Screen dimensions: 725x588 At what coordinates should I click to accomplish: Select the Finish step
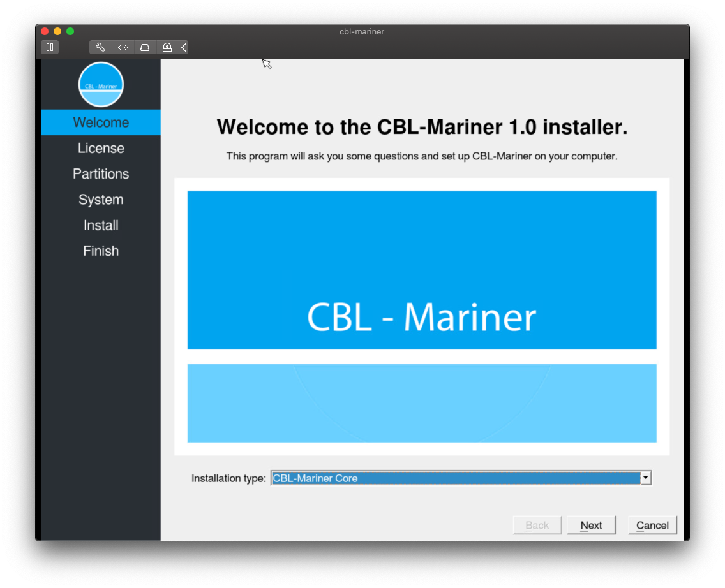(101, 250)
